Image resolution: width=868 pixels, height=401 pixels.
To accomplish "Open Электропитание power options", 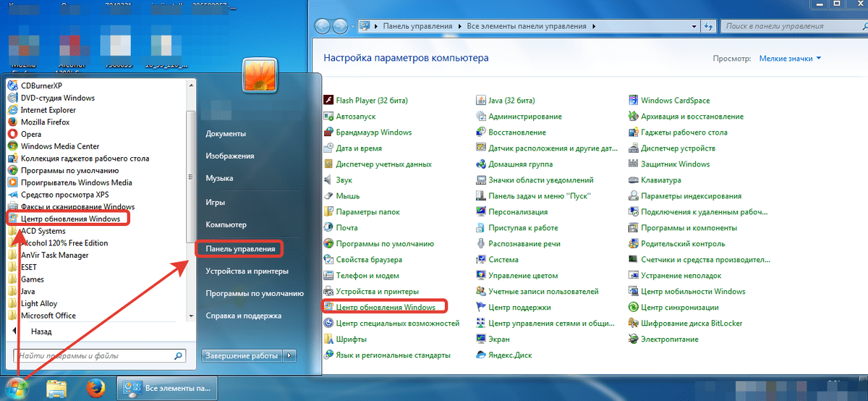I will pos(663,339).
